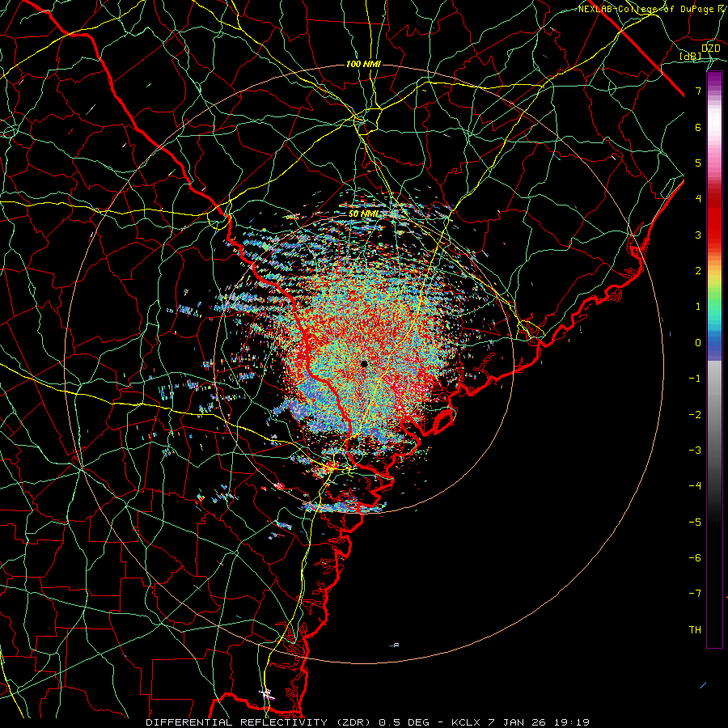Click the 7 JAN 26 date text
This screenshot has height=728, width=728.
click(517, 722)
